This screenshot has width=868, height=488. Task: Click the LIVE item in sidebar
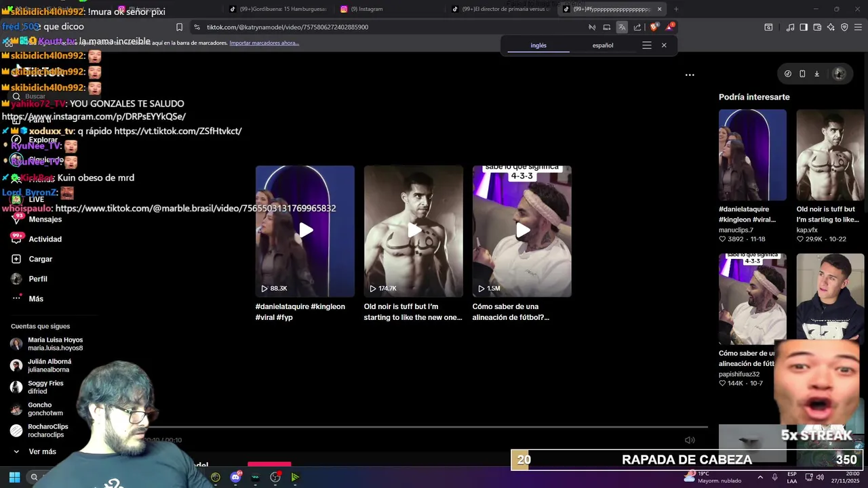click(x=28, y=199)
